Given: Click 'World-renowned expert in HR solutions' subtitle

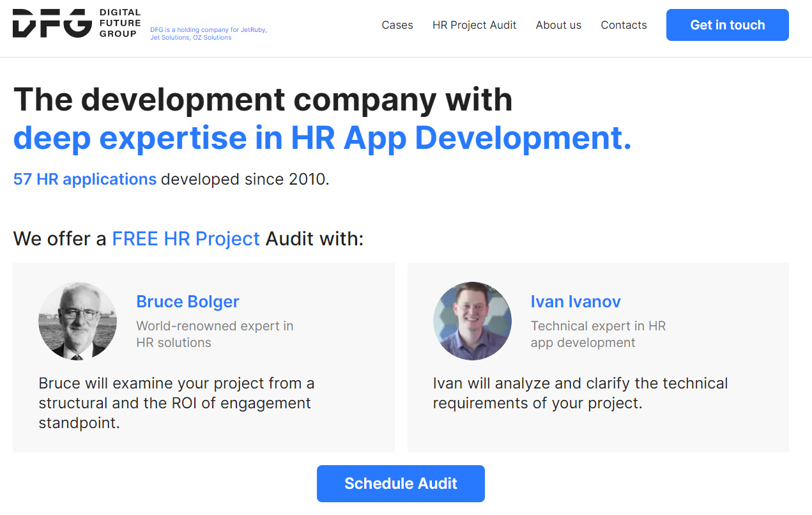Looking at the screenshot, I should click(x=215, y=334).
